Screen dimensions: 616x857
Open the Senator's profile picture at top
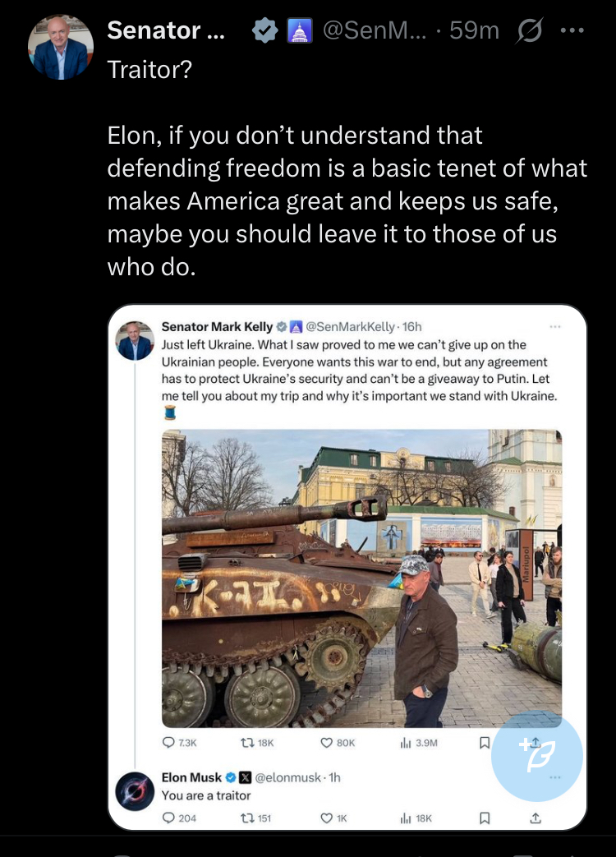[61, 47]
